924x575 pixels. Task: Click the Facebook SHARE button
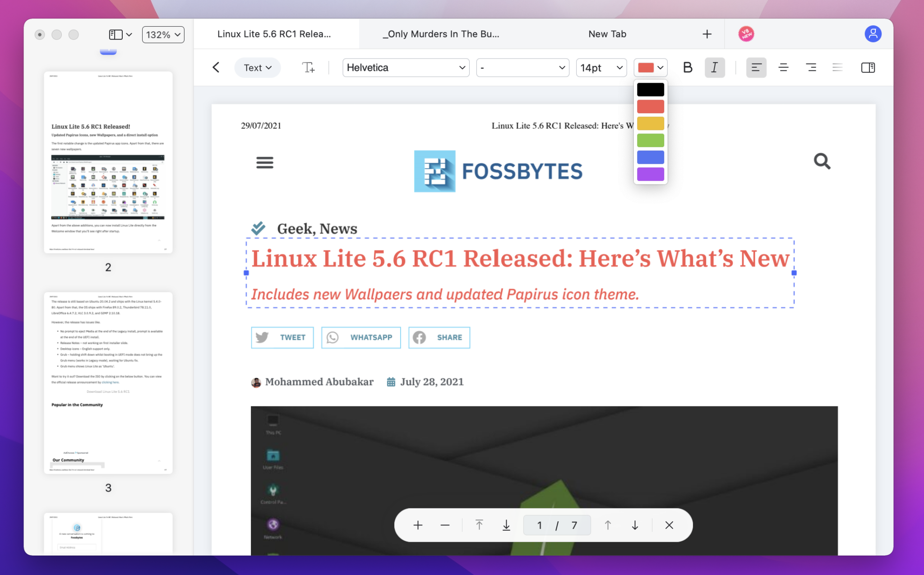(x=439, y=337)
